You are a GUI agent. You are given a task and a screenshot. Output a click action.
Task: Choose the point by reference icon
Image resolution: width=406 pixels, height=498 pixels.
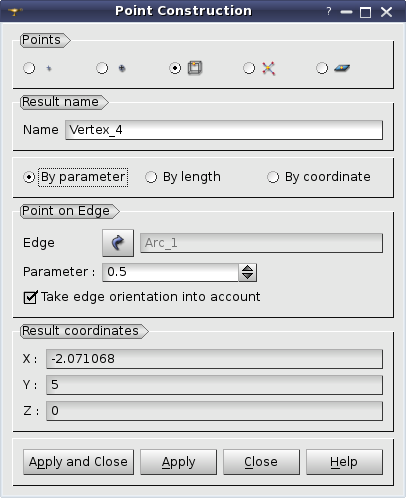[x=122, y=68]
